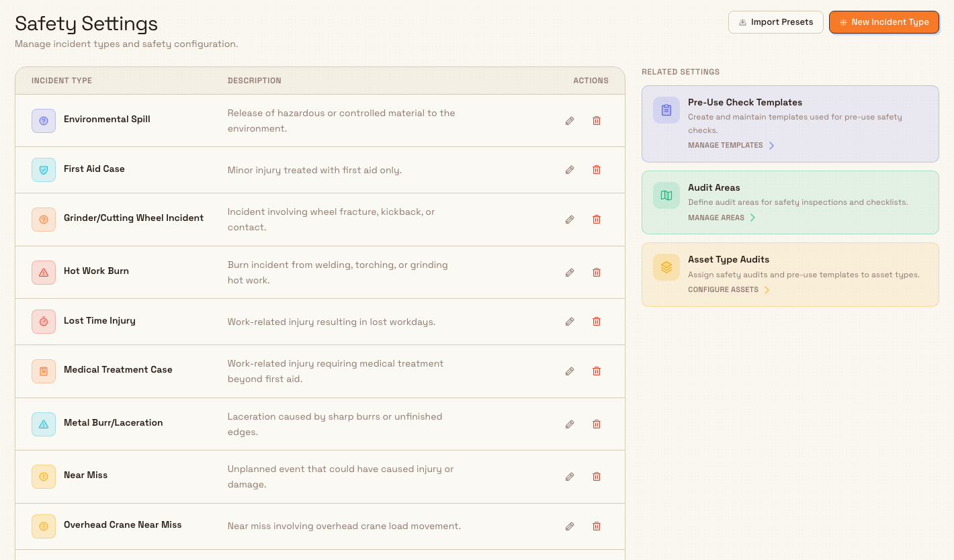The image size is (954, 560).
Task: Click the stopwatch icon for Lost Time Injury
Action: pos(44,322)
